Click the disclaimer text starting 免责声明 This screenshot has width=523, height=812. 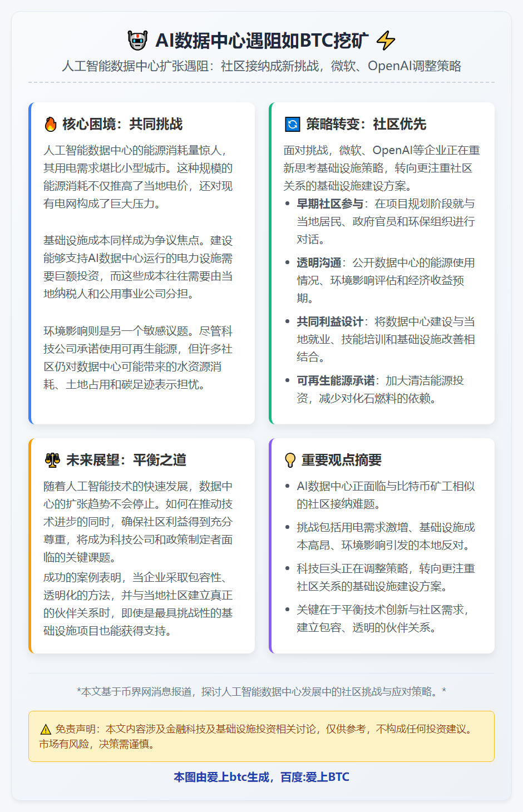[x=256, y=736]
